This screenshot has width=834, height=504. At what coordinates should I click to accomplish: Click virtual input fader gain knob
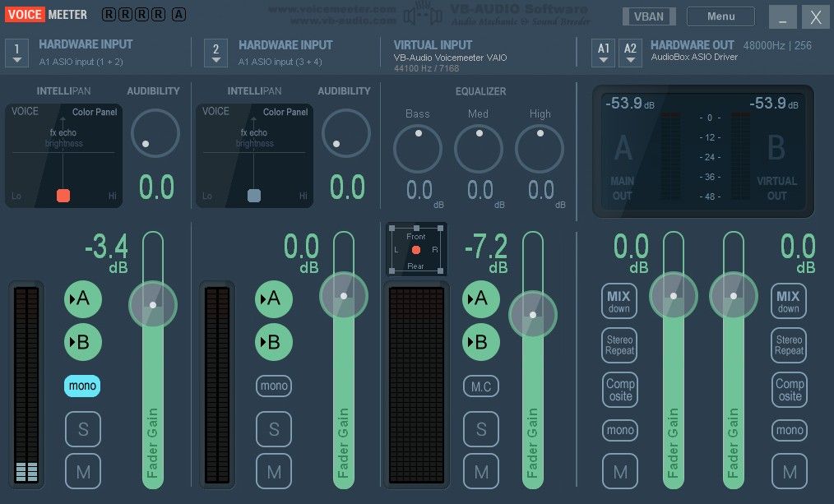[533, 315]
